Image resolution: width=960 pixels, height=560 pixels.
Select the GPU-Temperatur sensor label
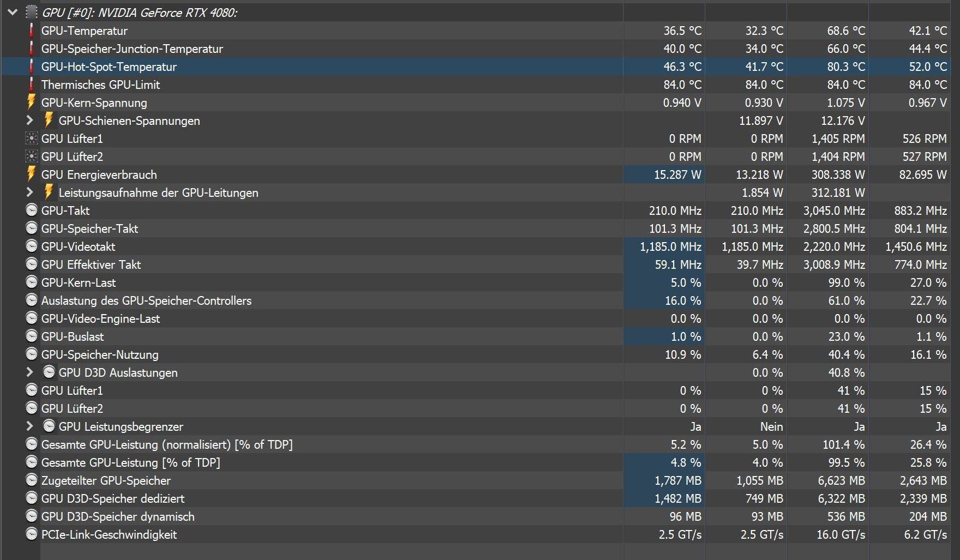tap(85, 31)
